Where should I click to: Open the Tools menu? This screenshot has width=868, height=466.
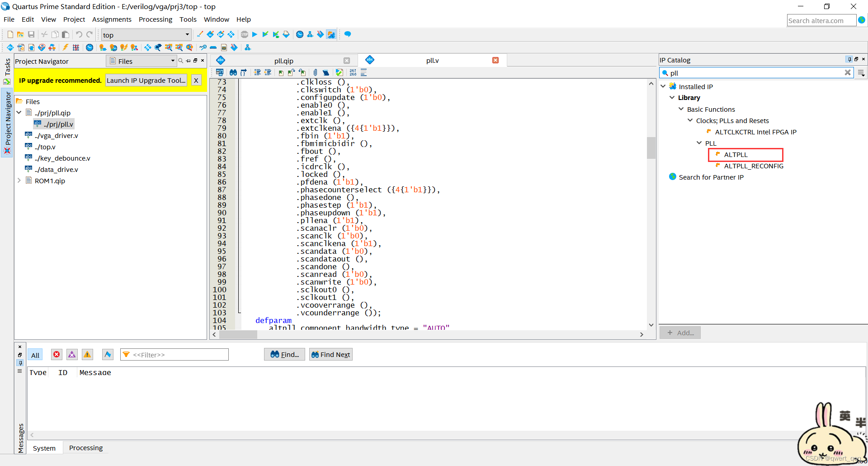click(188, 19)
